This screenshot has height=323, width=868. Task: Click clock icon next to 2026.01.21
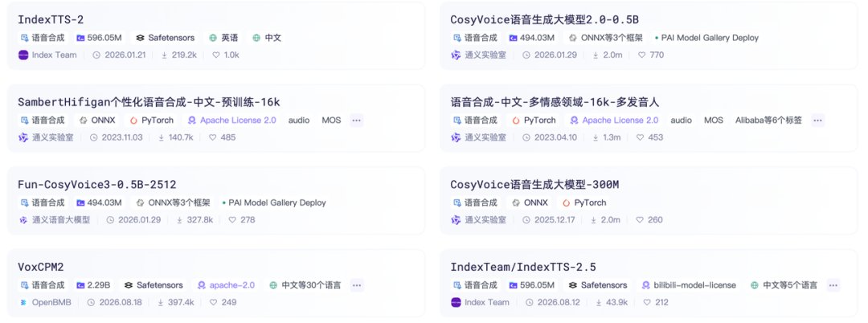(x=96, y=55)
